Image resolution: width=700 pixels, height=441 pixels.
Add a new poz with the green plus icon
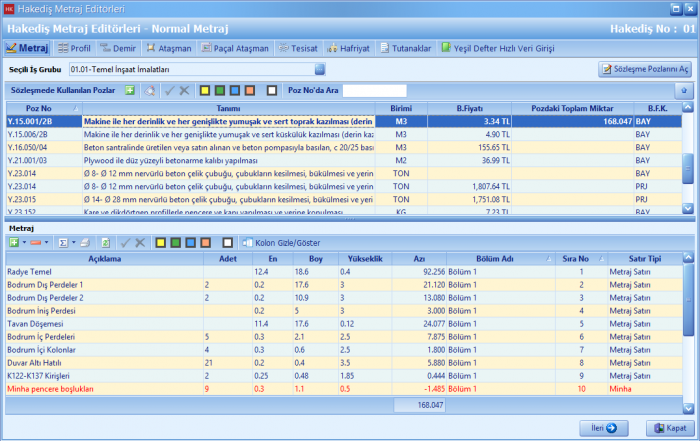129,90
